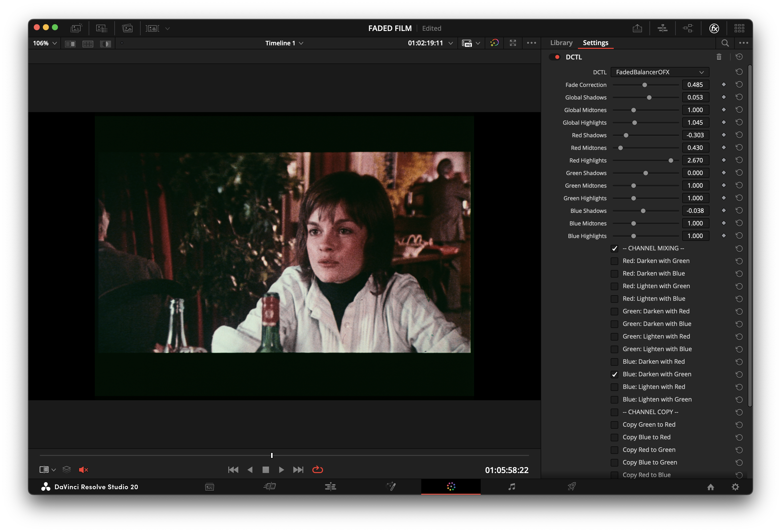Open the Timeline 1 dropdown
This screenshot has height=532, width=781.
tap(284, 43)
